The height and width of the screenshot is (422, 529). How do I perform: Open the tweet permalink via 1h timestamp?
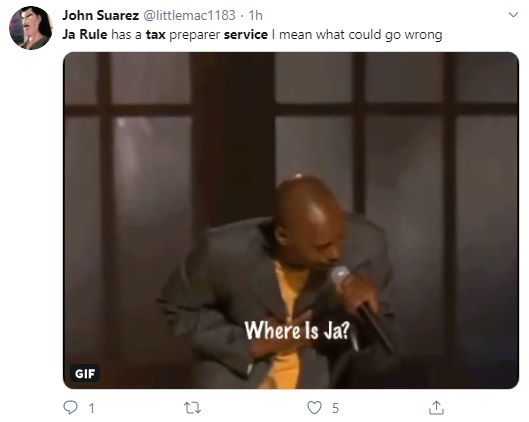(x=255, y=15)
